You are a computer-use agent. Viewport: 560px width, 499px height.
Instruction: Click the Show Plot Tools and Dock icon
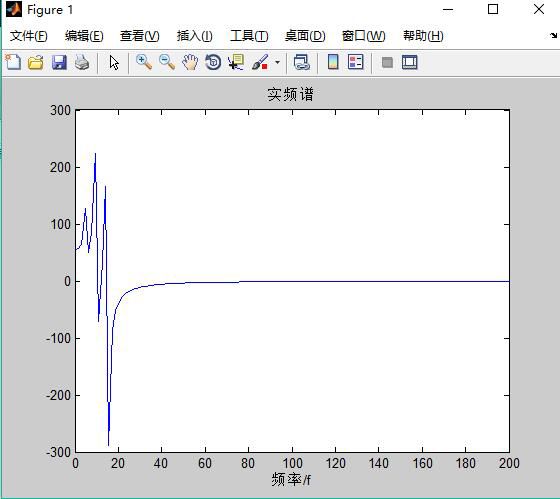[x=410, y=63]
